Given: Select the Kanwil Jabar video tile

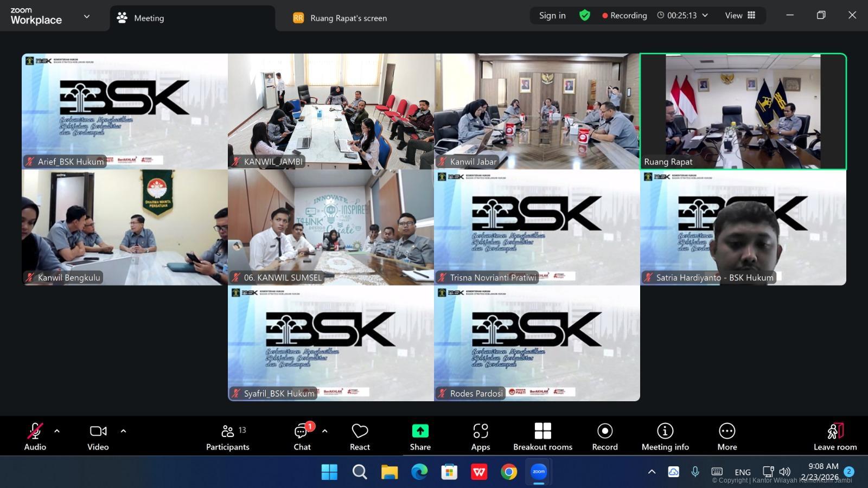Looking at the screenshot, I should (x=537, y=111).
